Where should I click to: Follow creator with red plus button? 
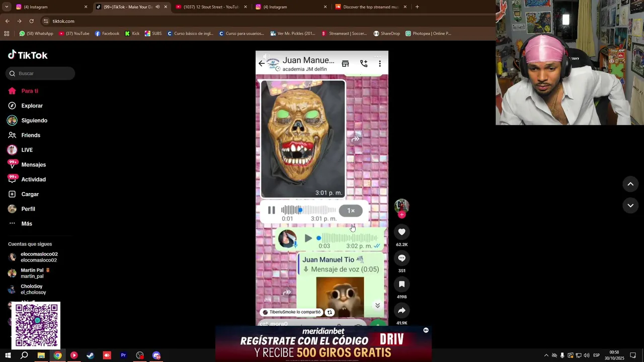pos(401,215)
